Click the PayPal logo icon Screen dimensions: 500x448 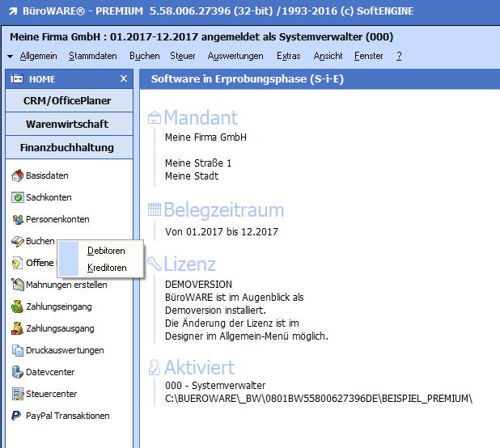[x=16, y=416]
